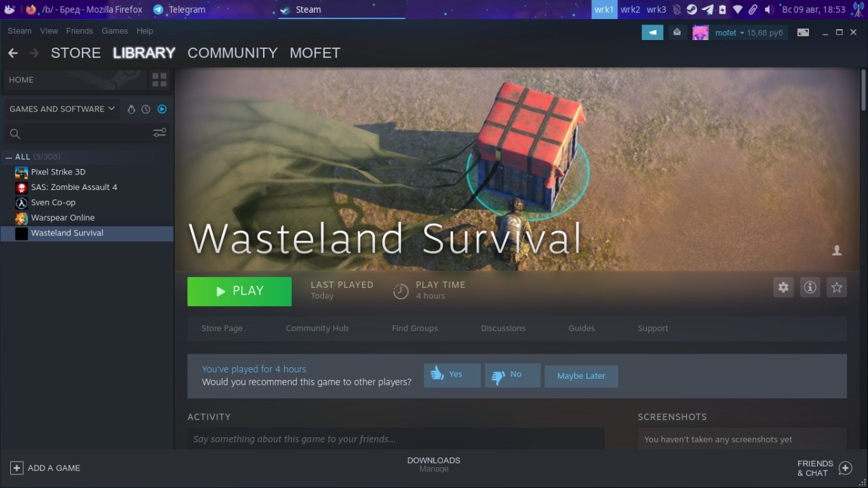Open Steam announcements megaphone icon
Screen dimensions: 868x488
tap(652, 32)
